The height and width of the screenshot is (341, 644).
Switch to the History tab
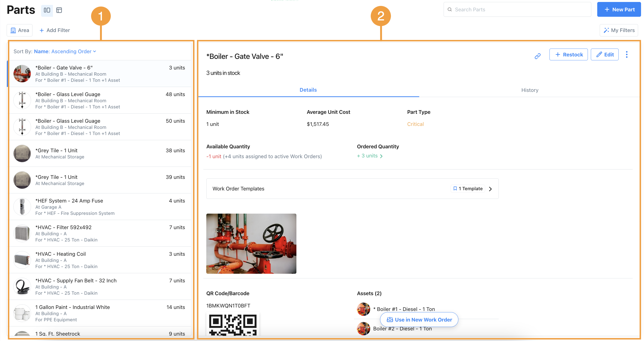[x=530, y=90]
